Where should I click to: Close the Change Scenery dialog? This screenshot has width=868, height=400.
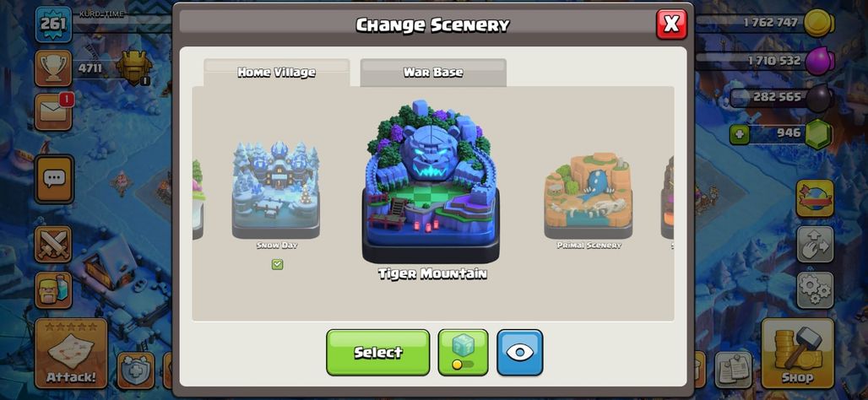(671, 24)
